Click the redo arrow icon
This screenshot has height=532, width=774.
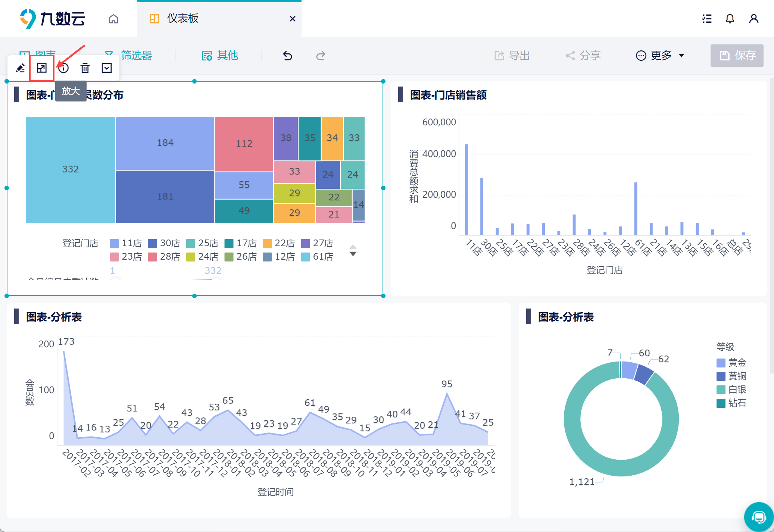tap(321, 56)
